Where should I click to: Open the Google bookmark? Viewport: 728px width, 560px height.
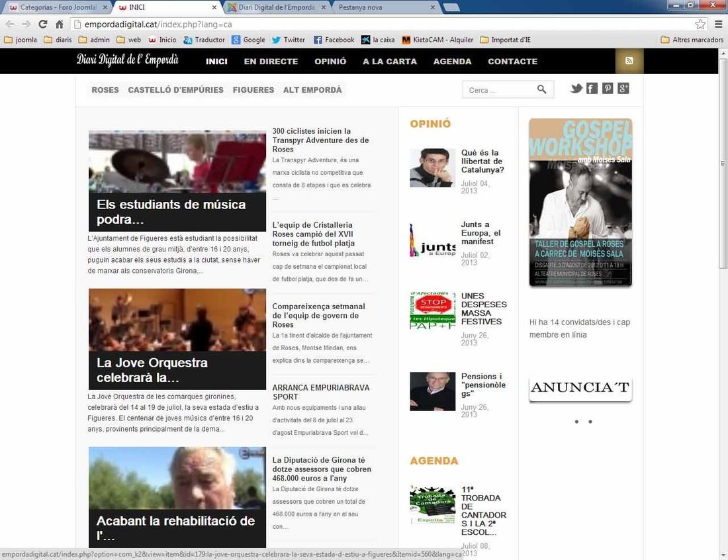pos(248,40)
